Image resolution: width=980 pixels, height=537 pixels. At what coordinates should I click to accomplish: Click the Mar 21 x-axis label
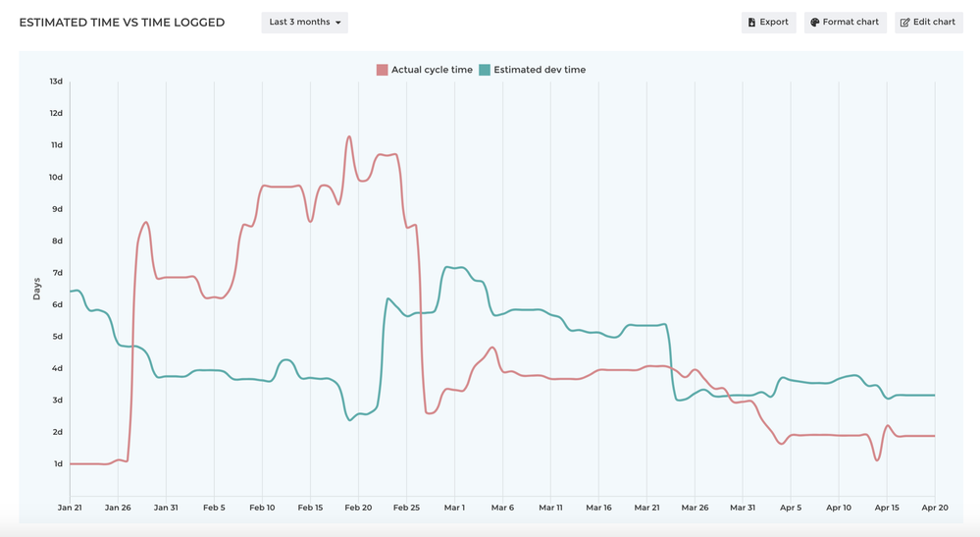tap(646, 508)
